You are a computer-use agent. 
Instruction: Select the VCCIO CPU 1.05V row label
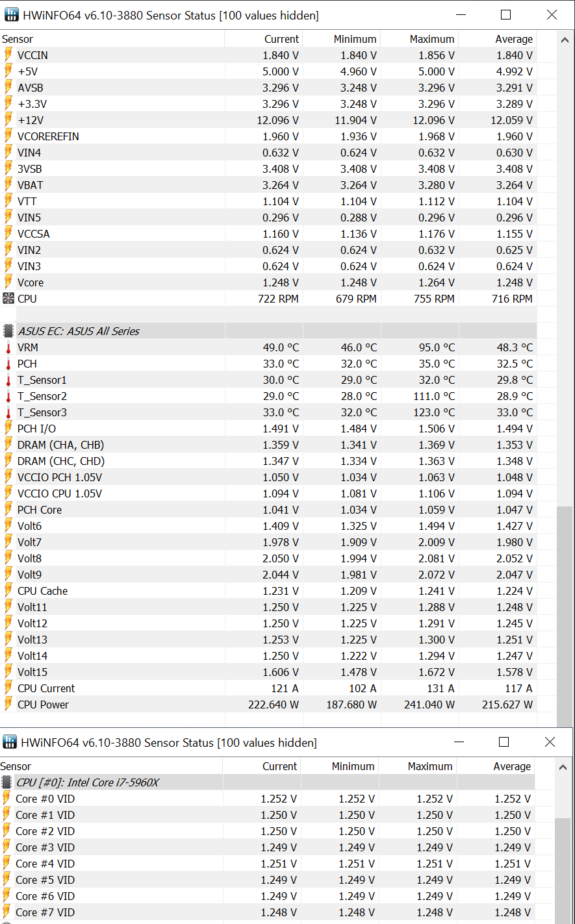click(60, 493)
